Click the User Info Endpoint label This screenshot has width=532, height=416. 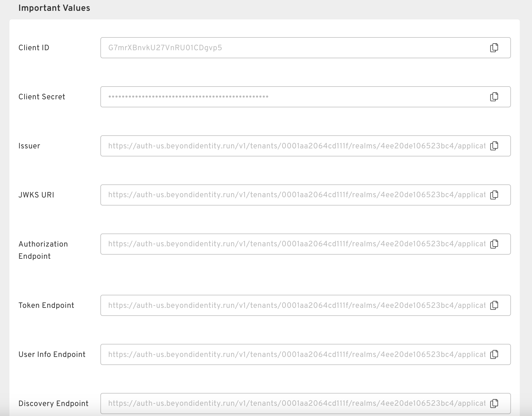click(x=52, y=354)
